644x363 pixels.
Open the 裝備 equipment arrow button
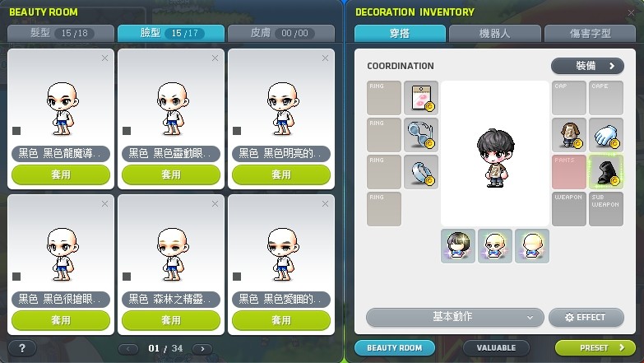[587, 66]
